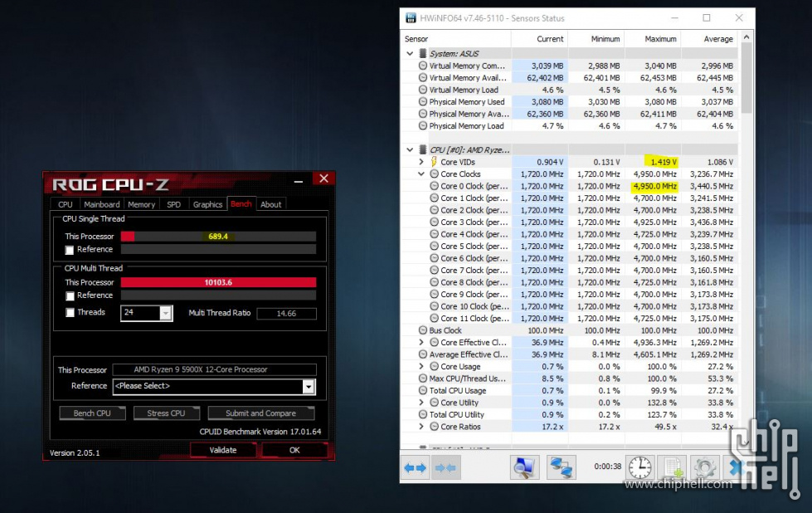The height and width of the screenshot is (513, 812).
Task: Reset the elapsed time clock icon
Action: tap(640, 468)
